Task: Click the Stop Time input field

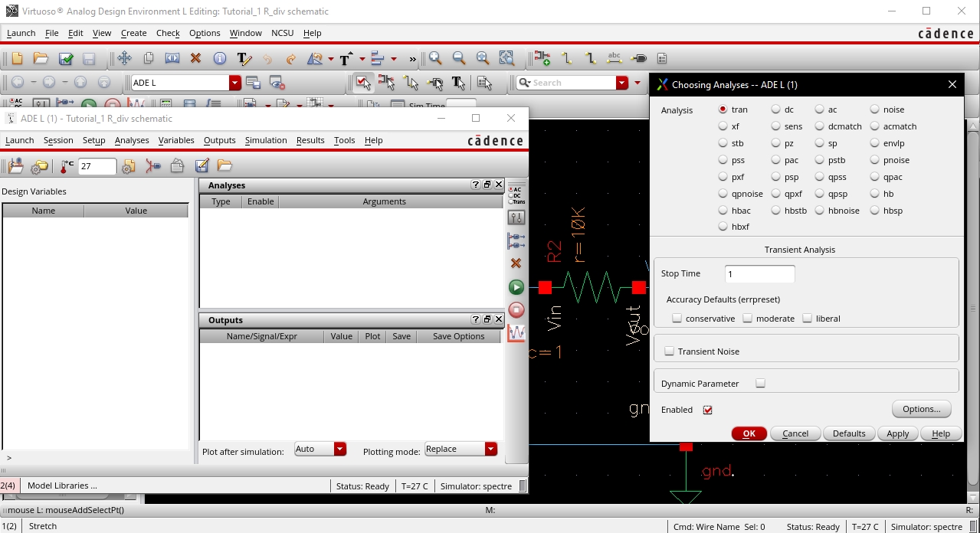Action: point(759,274)
